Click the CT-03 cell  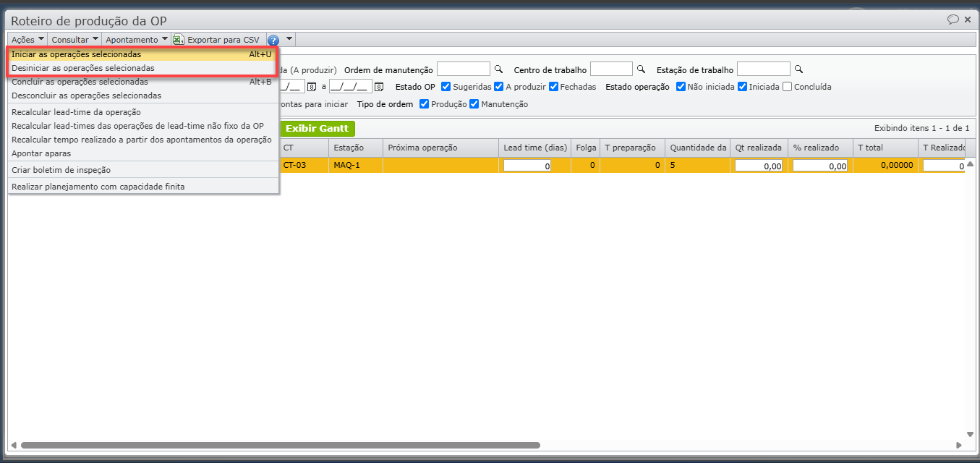(x=304, y=165)
